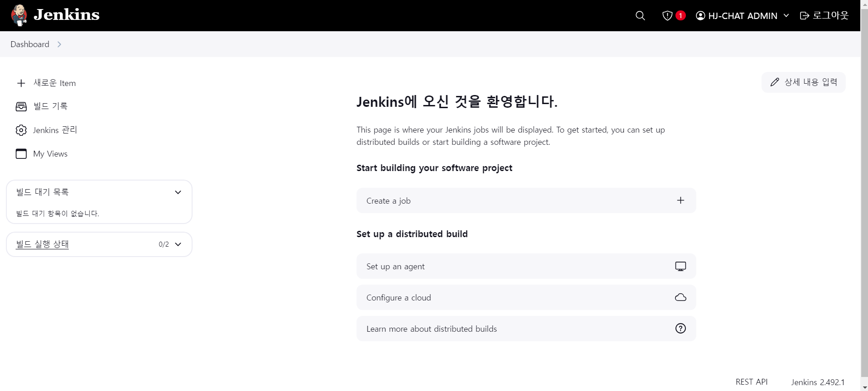Click the Set up an agent button
This screenshot has width=868, height=391.
[526, 266]
